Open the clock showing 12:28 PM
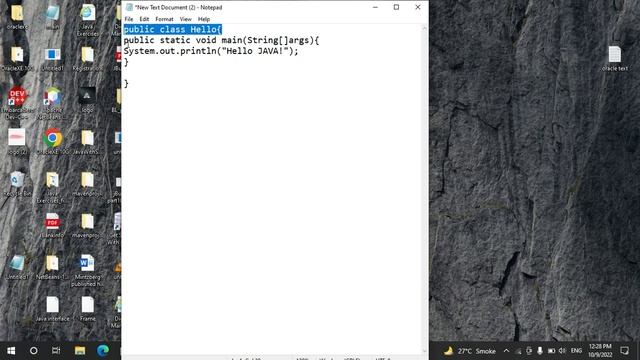This screenshot has width=640, height=360. 600,351
